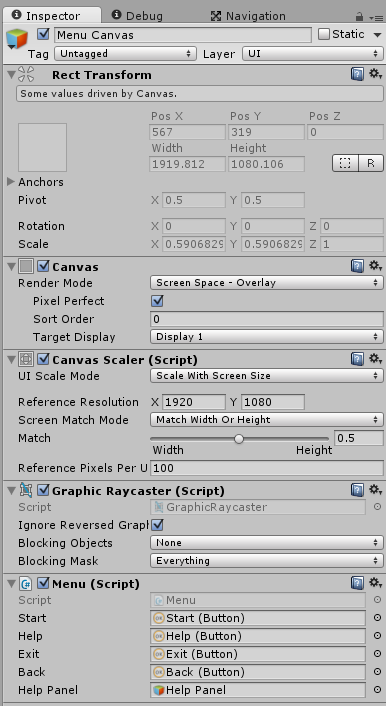The image size is (386, 706).
Task: Open Canvas component help reference icon
Action: tap(357, 266)
